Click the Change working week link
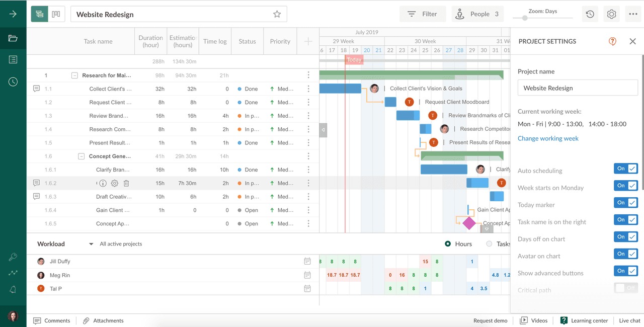Image resolution: width=644 pixels, height=327 pixels. pyautogui.click(x=548, y=138)
